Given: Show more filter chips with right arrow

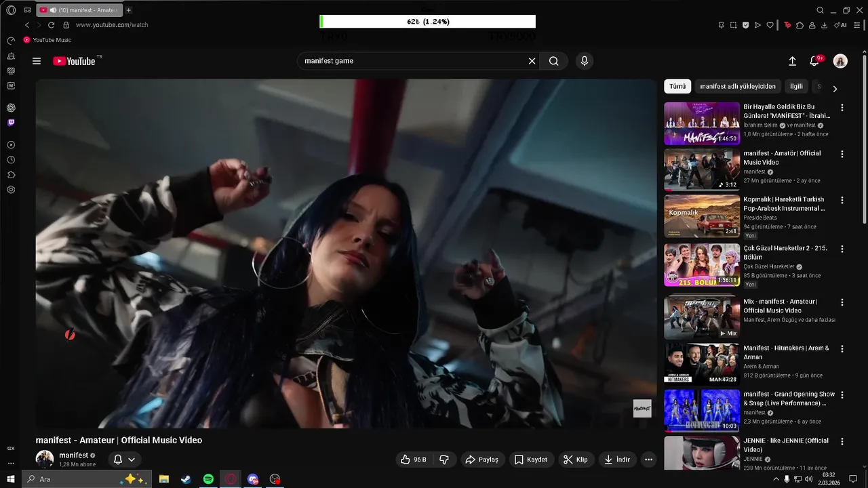Looking at the screenshot, I should click(x=835, y=89).
